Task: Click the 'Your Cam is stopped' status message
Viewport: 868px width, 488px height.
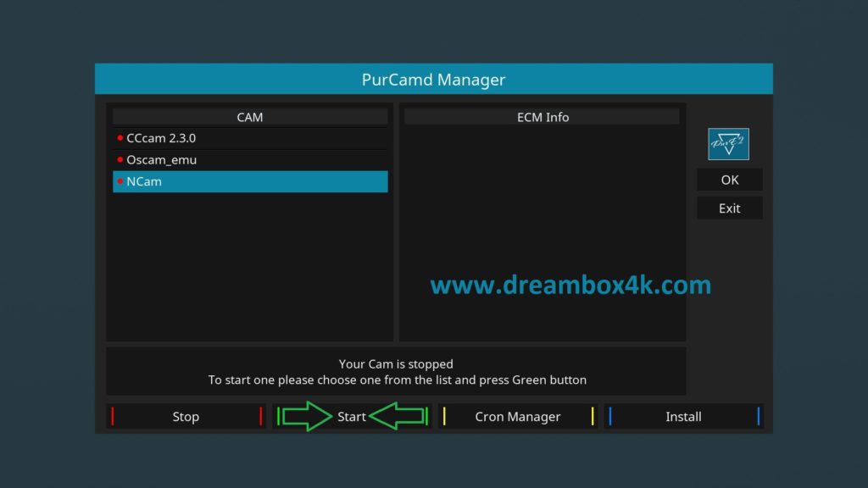Action: pyautogui.click(x=396, y=364)
